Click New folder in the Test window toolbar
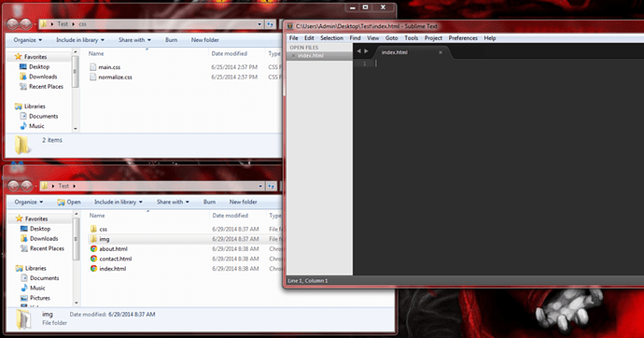Viewport: 644px width, 338px height. (x=244, y=202)
